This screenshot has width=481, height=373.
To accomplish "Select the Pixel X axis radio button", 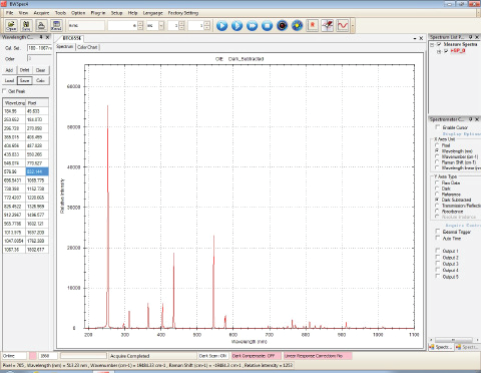I will click(x=437, y=145).
